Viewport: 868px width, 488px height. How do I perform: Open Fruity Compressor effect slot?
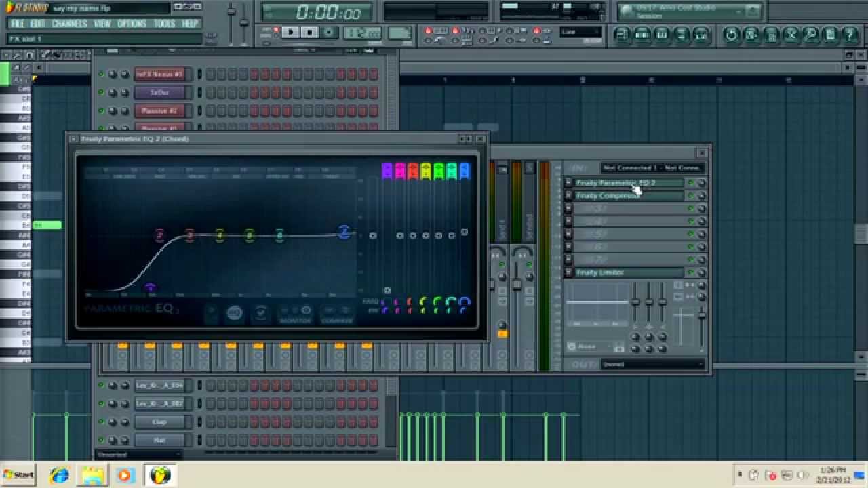point(629,196)
